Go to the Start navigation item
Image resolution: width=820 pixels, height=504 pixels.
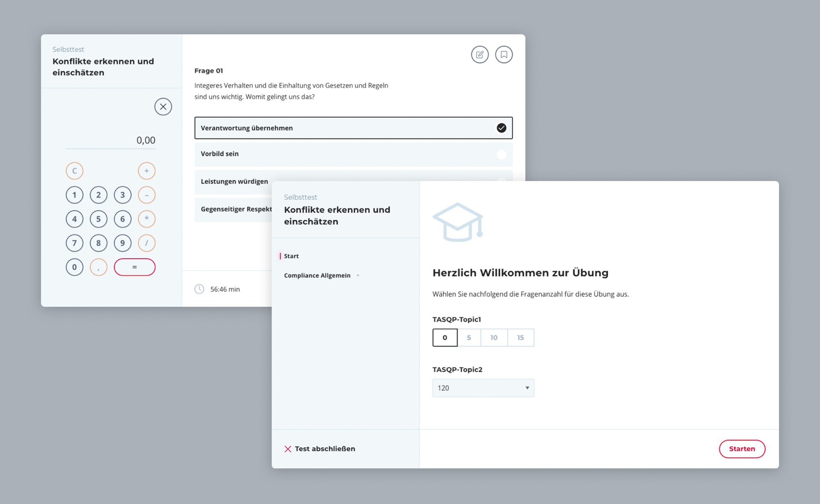point(291,256)
